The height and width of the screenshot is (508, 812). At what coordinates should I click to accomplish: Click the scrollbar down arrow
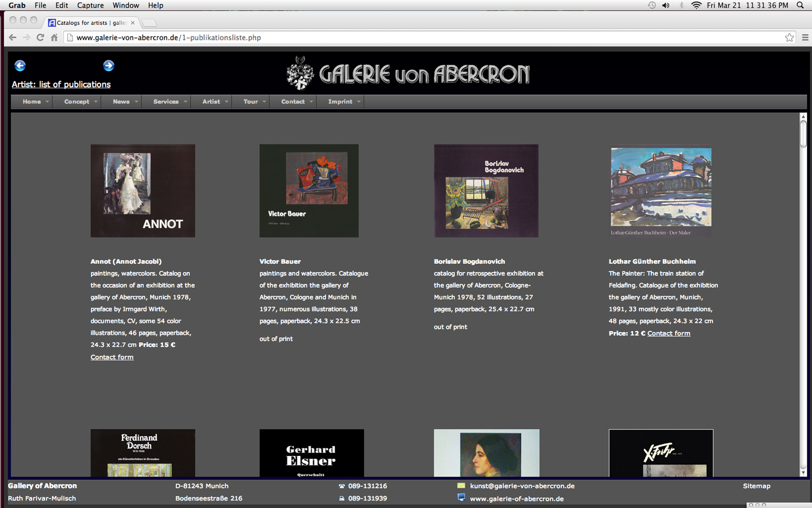pos(803,472)
